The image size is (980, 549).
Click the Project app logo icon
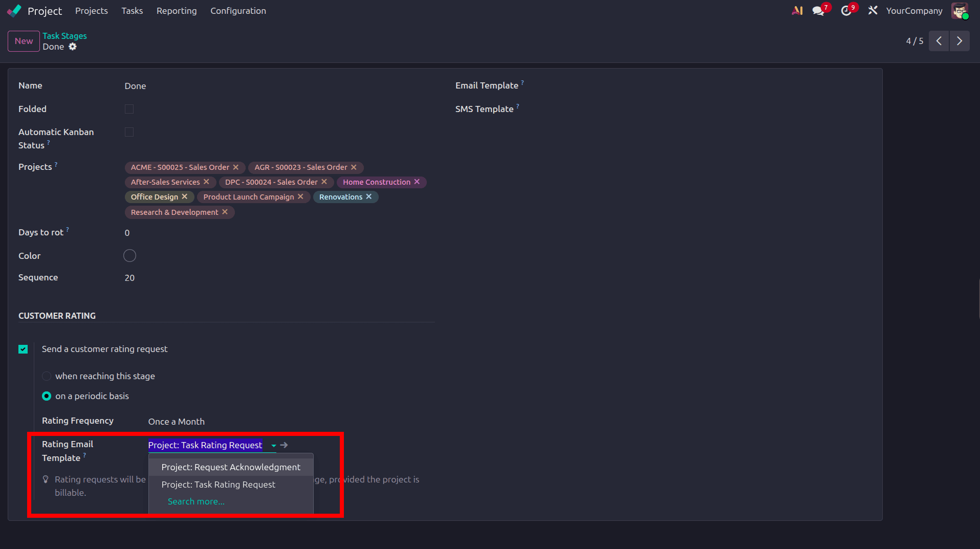(x=14, y=11)
